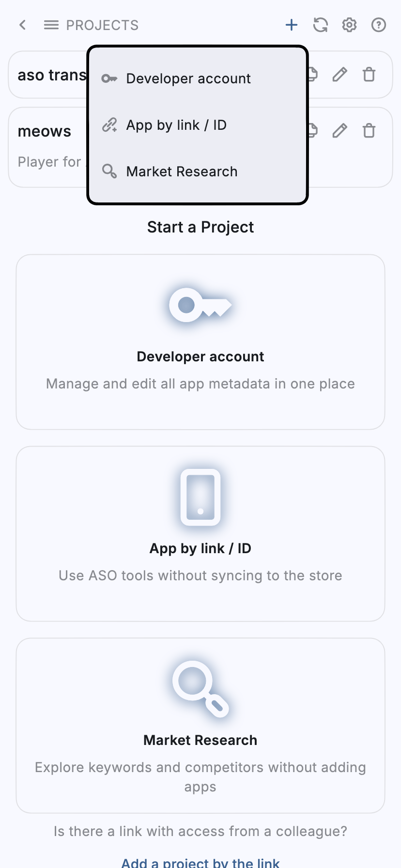Viewport: 401px width, 868px height.
Task: Open the hamburger navigation menu
Action: point(51,25)
